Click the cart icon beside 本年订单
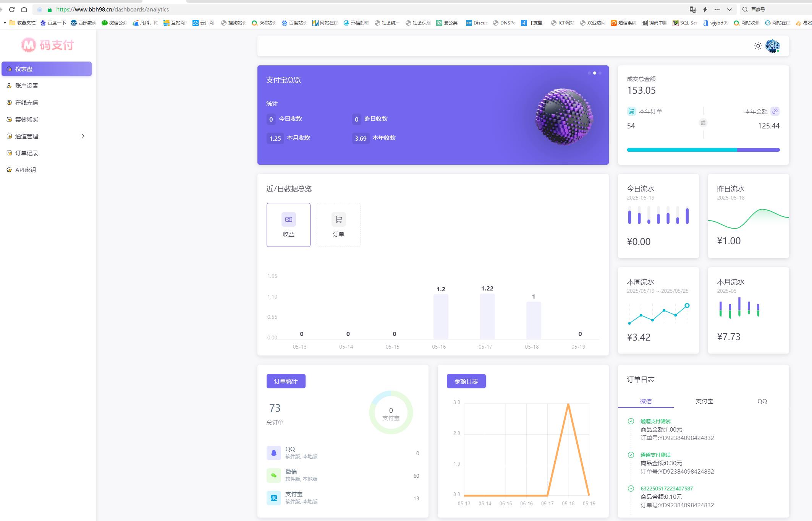 pyautogui.click(x=631, y=111)
